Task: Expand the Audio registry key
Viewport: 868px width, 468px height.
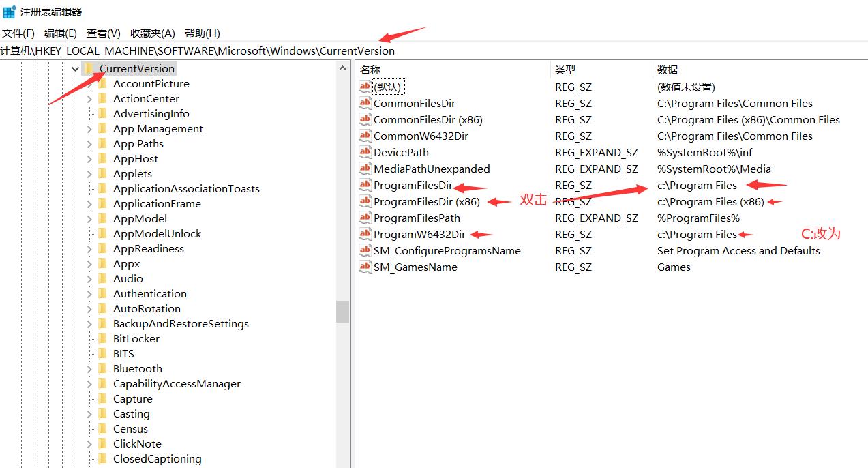Action: tap(89, 278)
